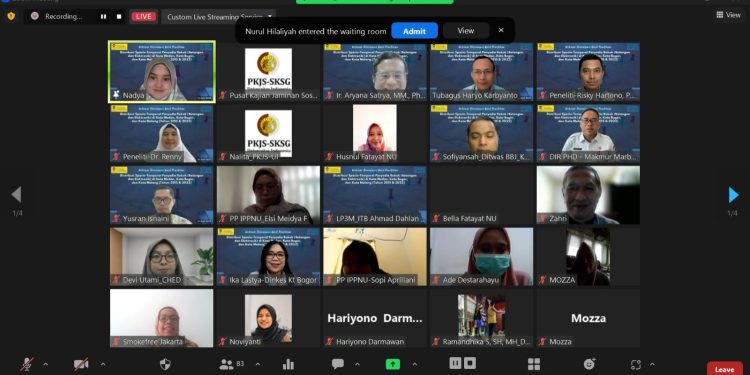Open the Chat panel
The height and width of the screenshot is (375, 750).
tap(338, 364)
